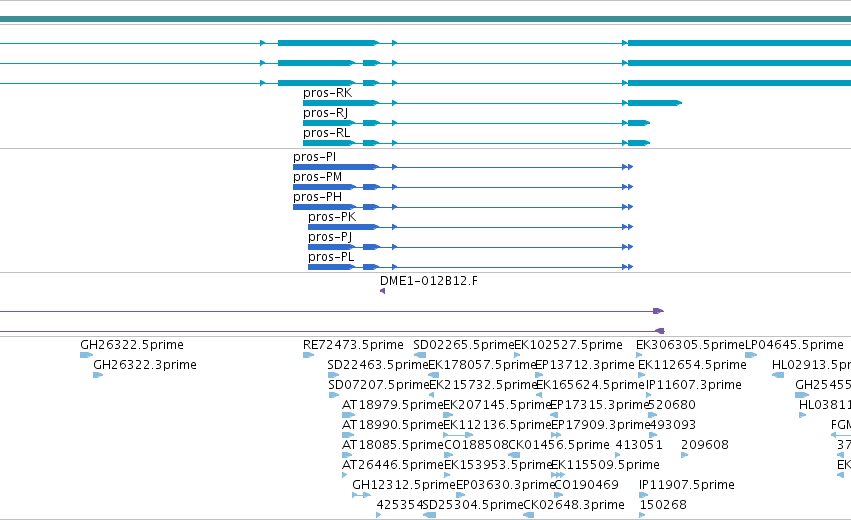The image size is (851, 520).
Task: Click the EP03630.3prime EST label
Action: [x=506, y=485]
